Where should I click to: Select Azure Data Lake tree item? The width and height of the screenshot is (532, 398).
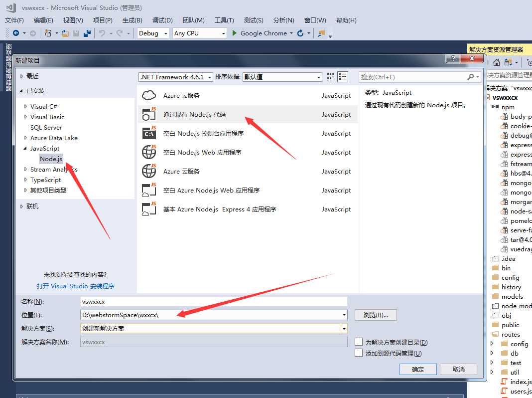(x=54, y=138)
